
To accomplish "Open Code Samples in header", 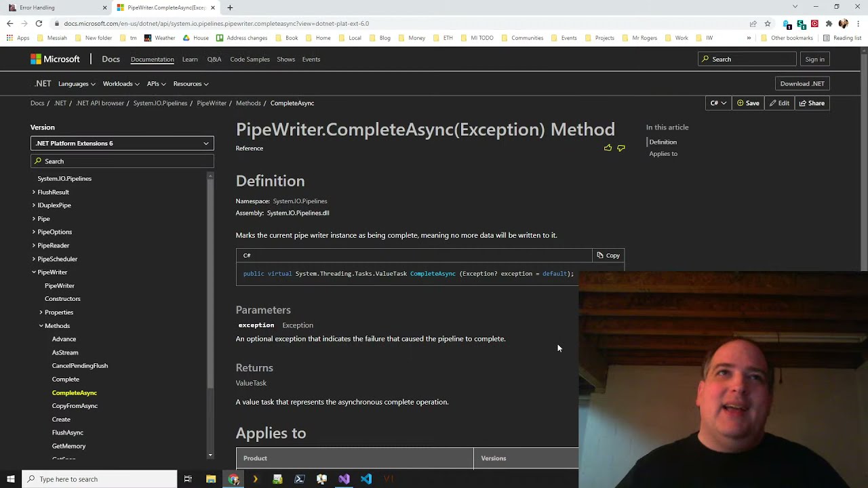I will click(x=250, y=59).
